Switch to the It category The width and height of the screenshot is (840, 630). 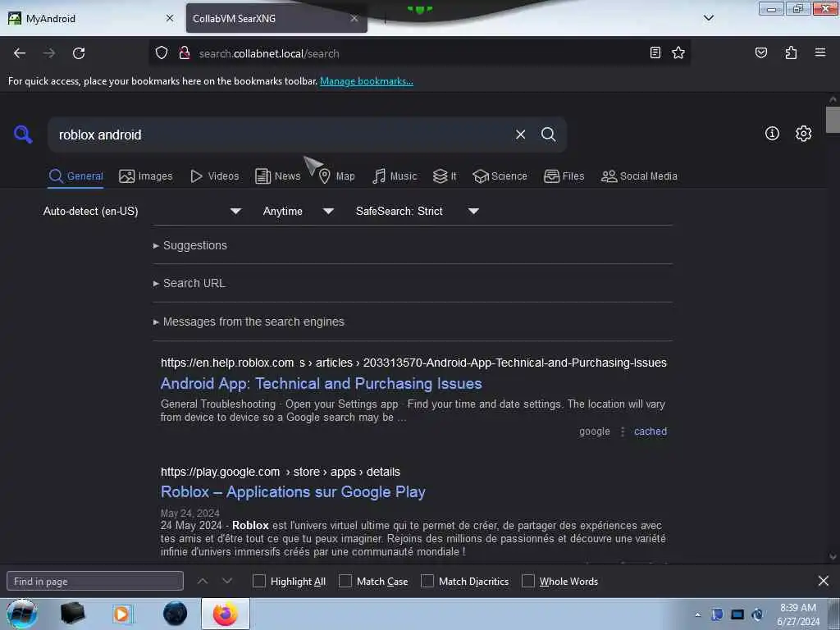[445, 176]
